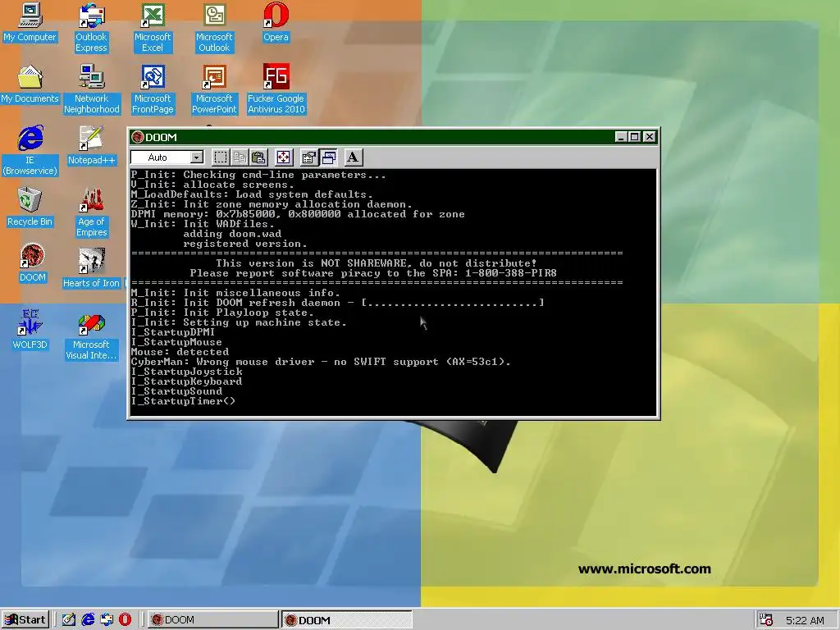This screenshot has height=630, width=840.
Task: Click the 'Mouse: detected' console line
Action: (180, 352)
